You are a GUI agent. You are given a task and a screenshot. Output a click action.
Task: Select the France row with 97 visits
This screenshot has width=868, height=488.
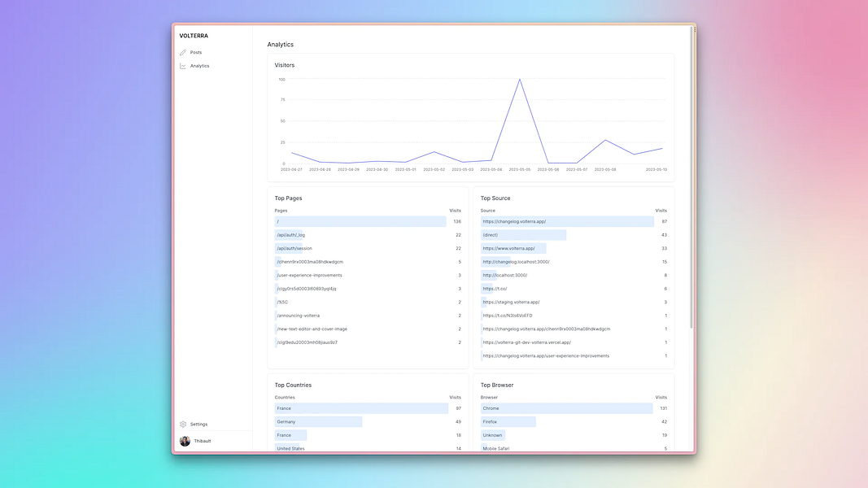[368, 408]
